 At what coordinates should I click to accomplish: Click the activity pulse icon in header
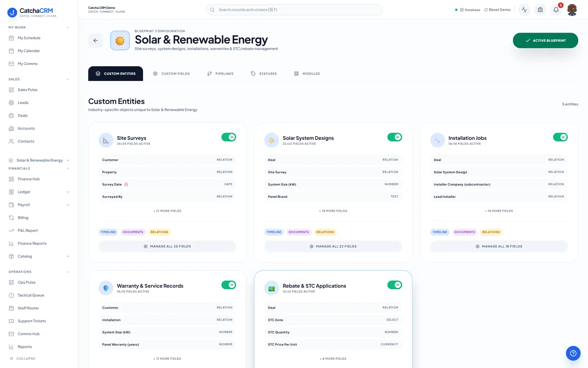click(x=524, y=10)
